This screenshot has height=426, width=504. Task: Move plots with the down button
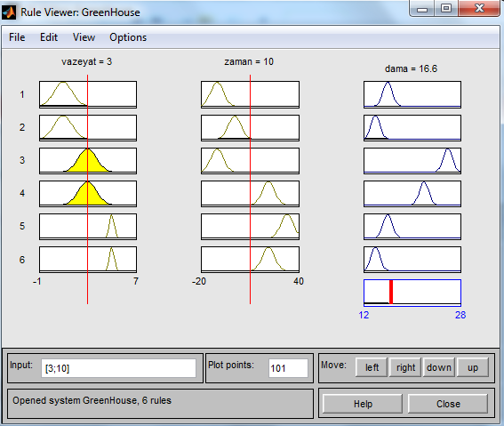(x=439, y=367)
